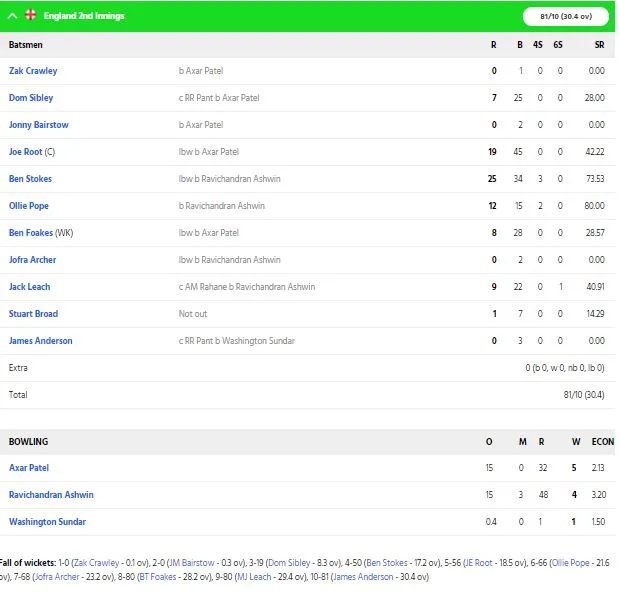Select Washington Sundar's overs 0.4
The image size is (620, 596).
[491, 522]
